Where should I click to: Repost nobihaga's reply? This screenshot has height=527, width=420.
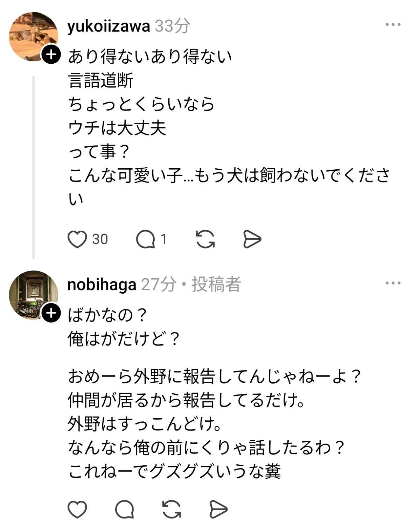(171, 509)
